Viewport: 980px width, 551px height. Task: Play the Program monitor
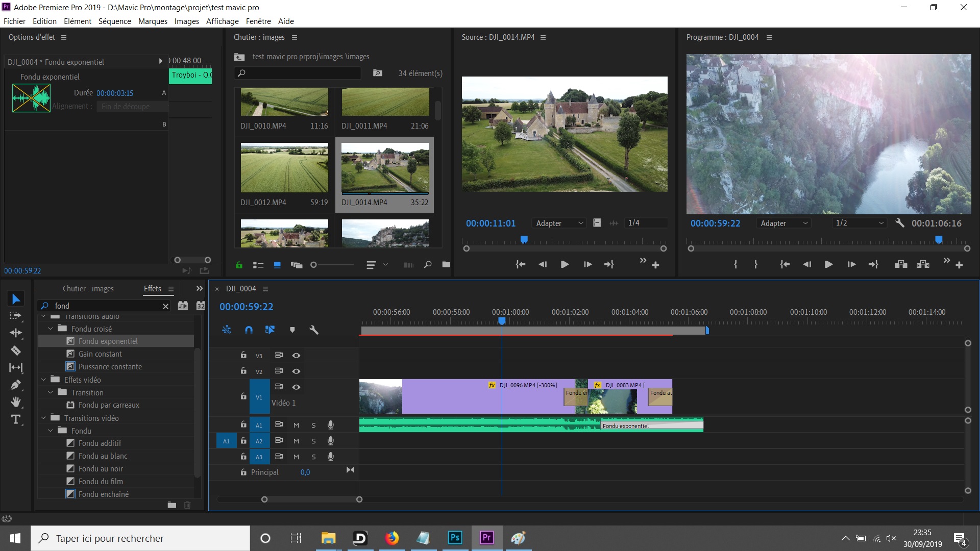(828, 264)
